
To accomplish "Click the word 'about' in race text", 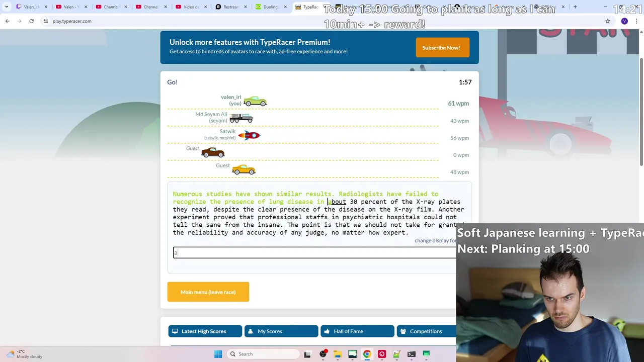I will pos(337,202).
